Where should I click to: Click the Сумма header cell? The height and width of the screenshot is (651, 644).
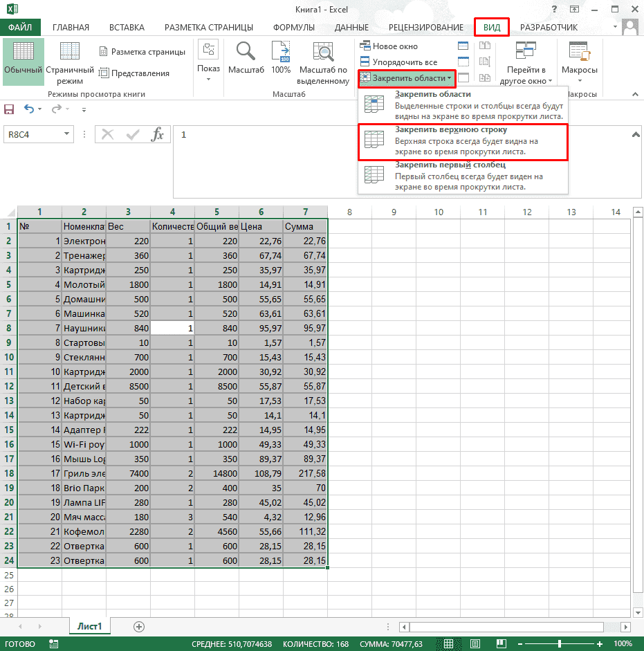coord(305,227)
